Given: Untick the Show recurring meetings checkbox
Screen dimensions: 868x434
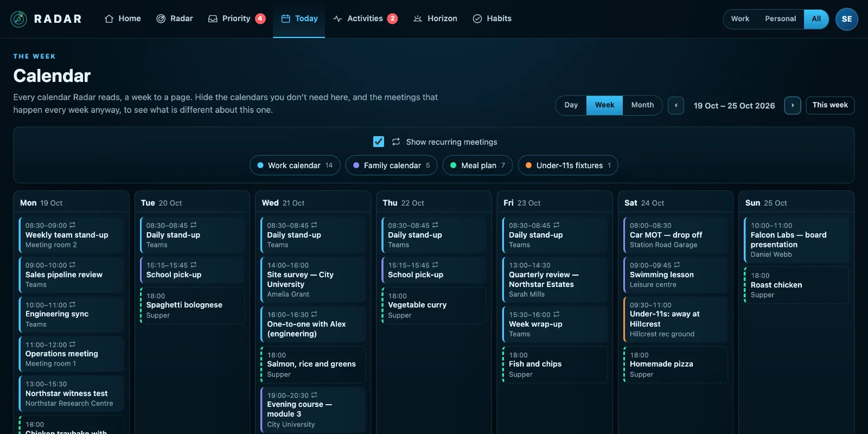Looking at the screenshot, I should coord(379,142).
